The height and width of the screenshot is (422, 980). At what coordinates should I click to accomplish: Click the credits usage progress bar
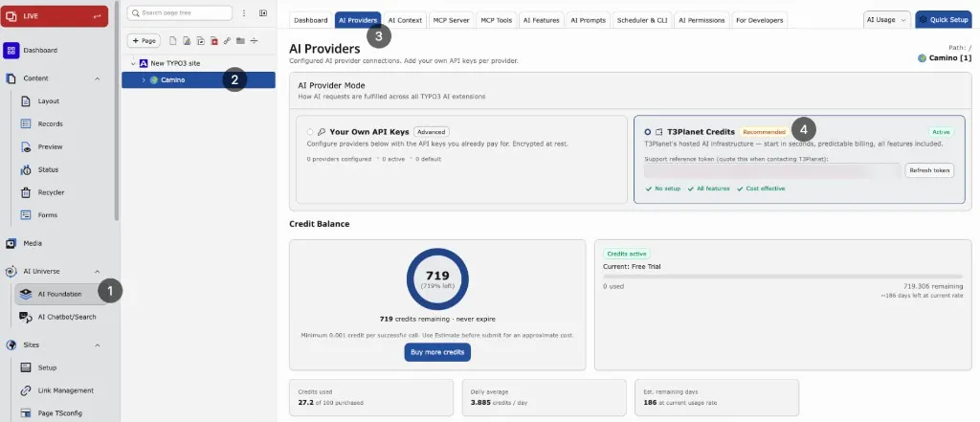point(783,277)
